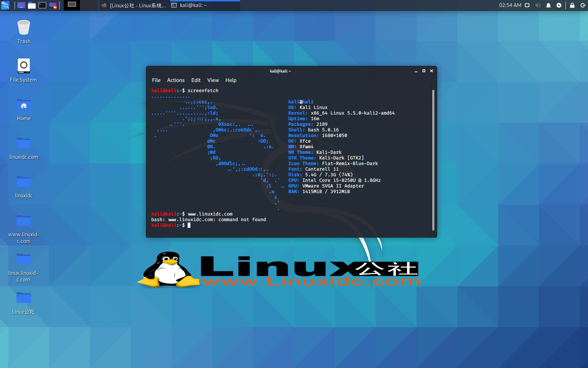The height and width of the screenshot is (368, 588).
Task: Click the 'WM Theme: Kali-Dark' line
Action: click(x=315, y=152)
